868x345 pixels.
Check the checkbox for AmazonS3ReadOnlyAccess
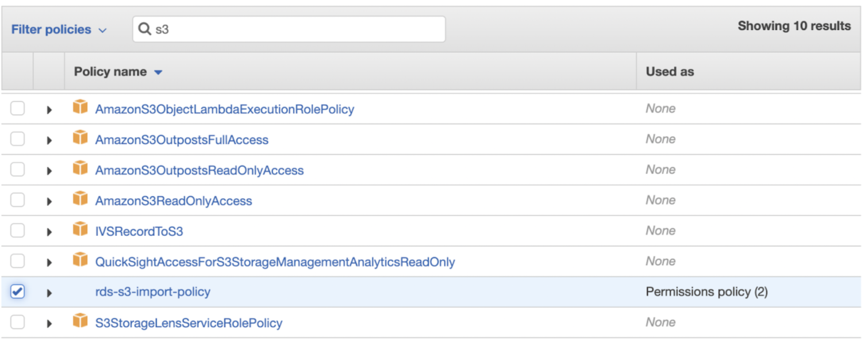click(17, 200)
